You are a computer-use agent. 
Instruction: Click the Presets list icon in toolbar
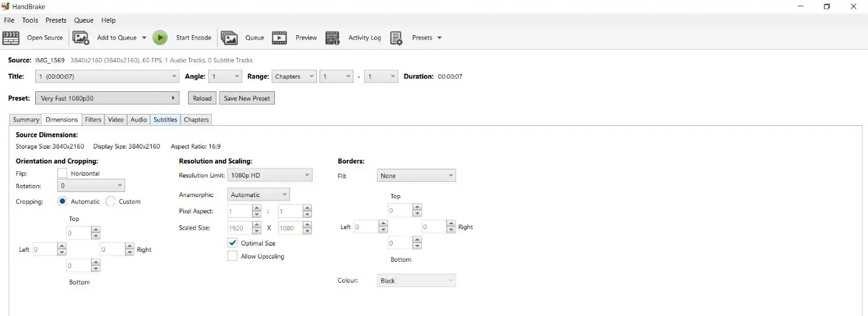pos(396,38)
